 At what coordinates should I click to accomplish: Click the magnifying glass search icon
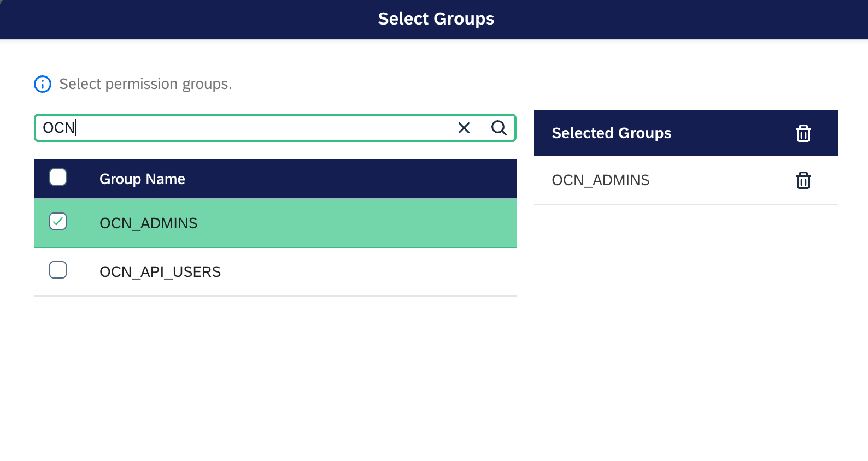[x=498, y=128]
